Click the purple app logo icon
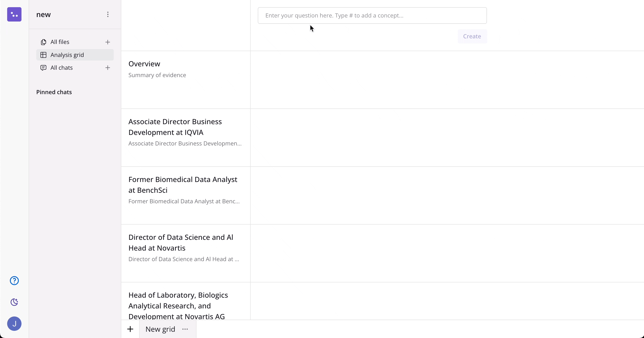The height and width of the screenshot is (338, 644). click(14, 14)
